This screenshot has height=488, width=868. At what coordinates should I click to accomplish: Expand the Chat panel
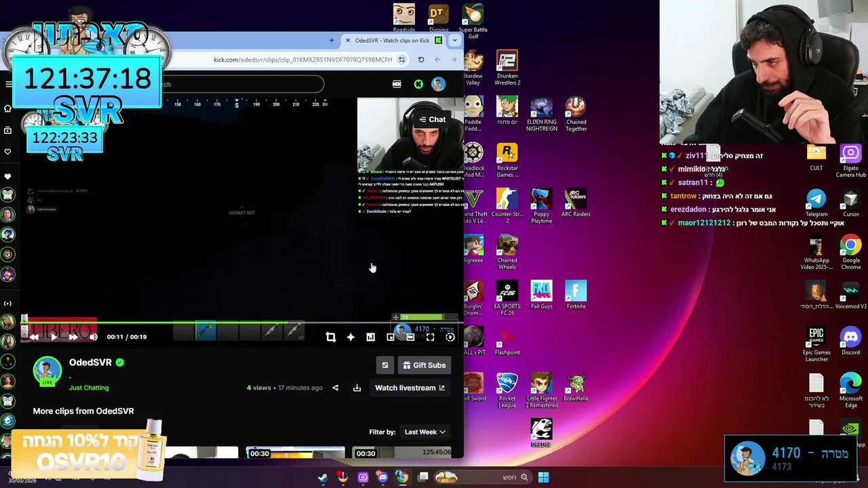pyautogui.click(x=432, y=119)
